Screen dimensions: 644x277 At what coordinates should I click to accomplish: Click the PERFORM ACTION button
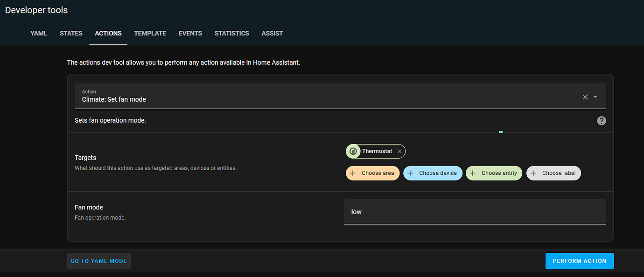click(x=579, y=261)
